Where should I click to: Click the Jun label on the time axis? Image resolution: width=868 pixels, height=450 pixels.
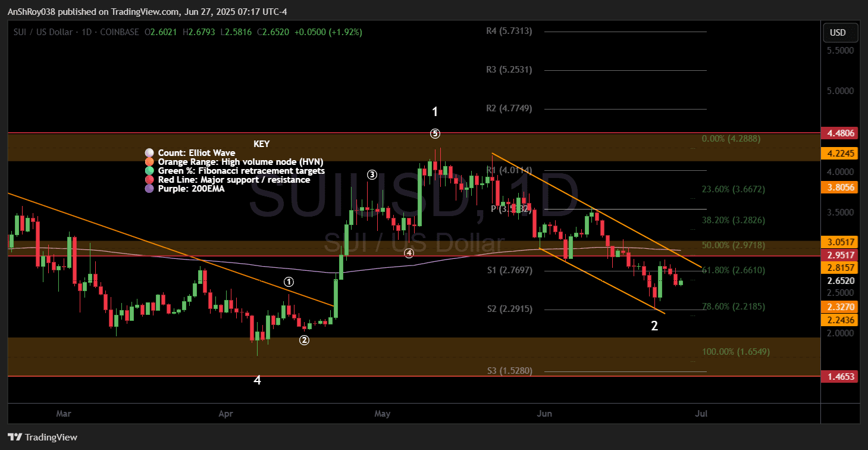[x=544, y=413]
